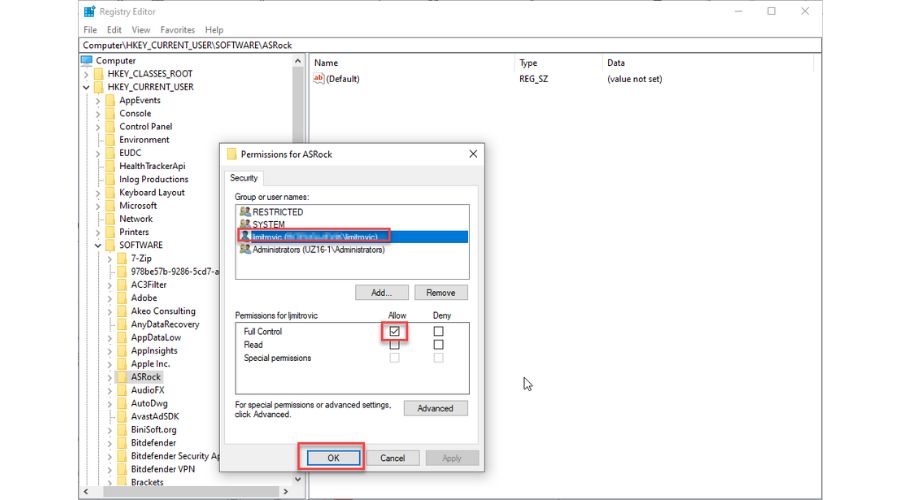The width and height of the screenshot is (900, 500).
Task: Click the RESTRICTED group icon
Action: [x=245, y=212]
